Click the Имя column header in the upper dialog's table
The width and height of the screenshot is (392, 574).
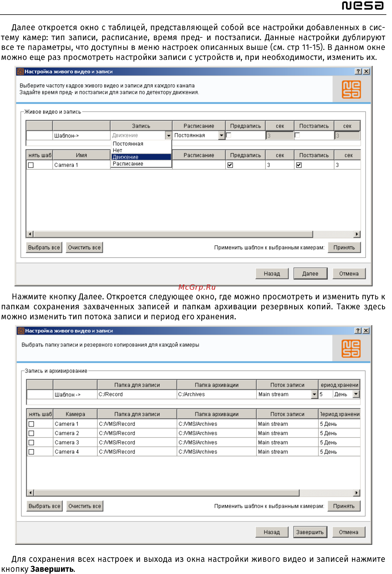coord(81,155)
